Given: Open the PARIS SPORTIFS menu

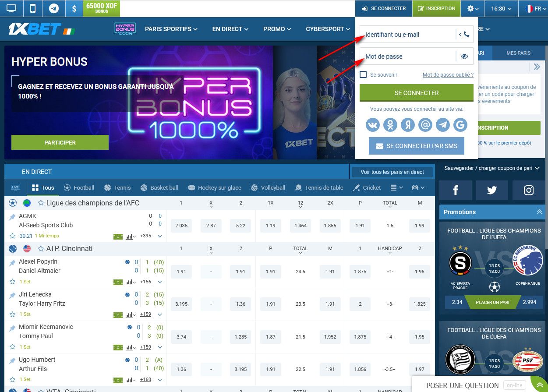Looking at the screenshot, I should coord(171,29).
